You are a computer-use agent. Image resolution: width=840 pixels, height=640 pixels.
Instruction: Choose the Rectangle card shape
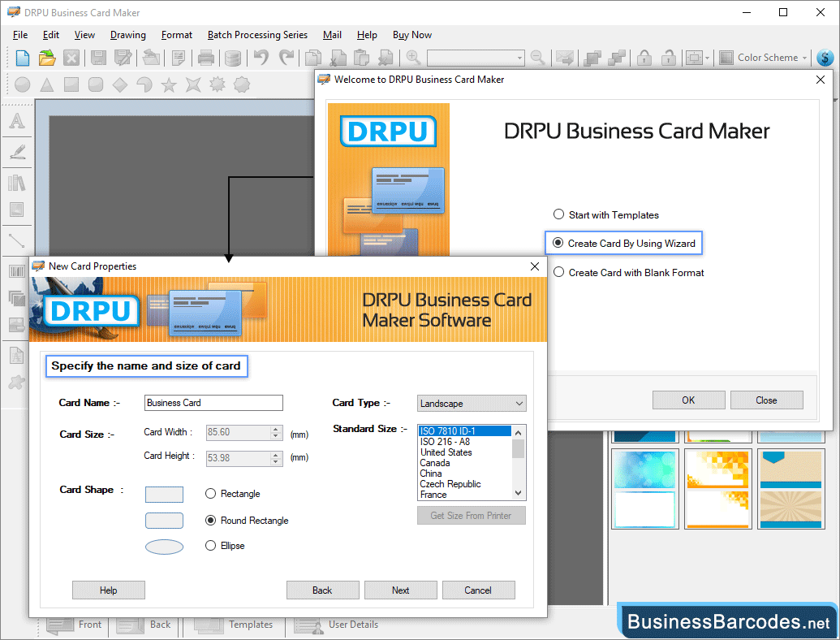point(232,494)
